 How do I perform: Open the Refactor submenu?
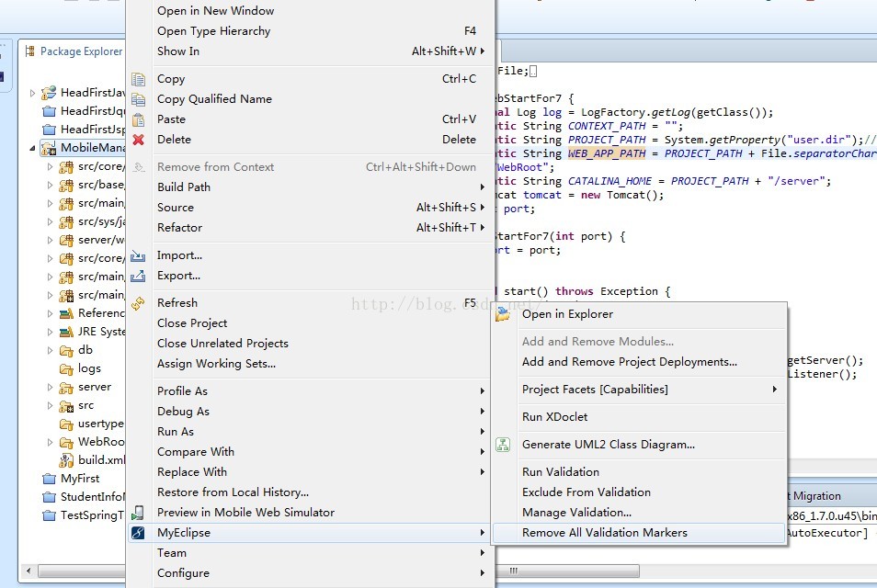tap(309, 228)
